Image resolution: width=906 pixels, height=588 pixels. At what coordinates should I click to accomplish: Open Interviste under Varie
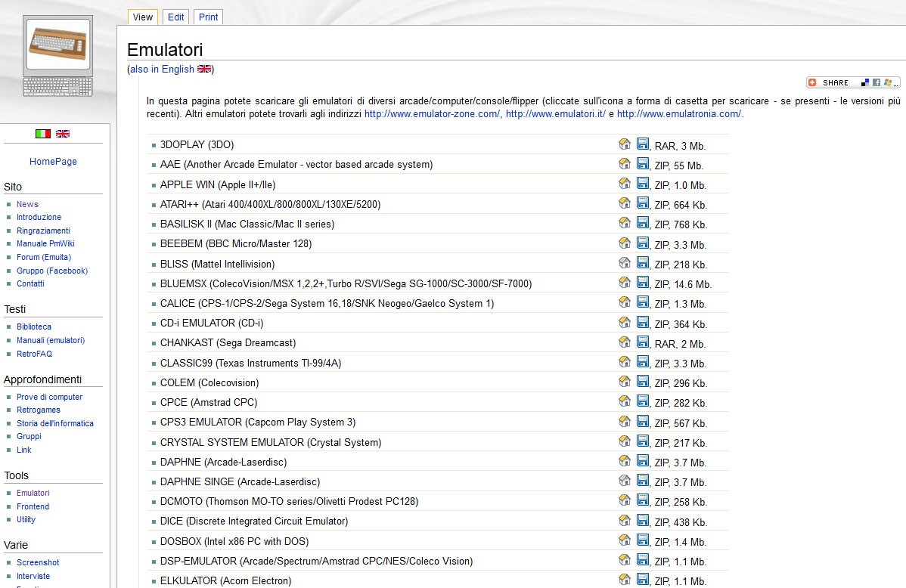[x=33, y=576]
